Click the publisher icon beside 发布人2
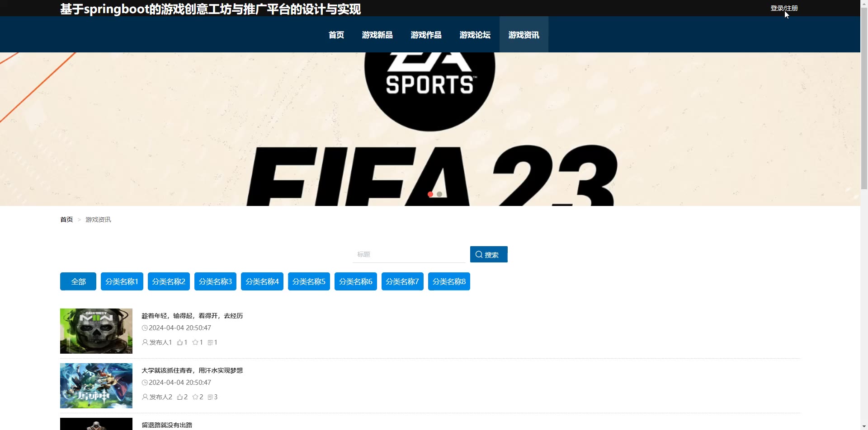The image size is (868, 430). 145,397
